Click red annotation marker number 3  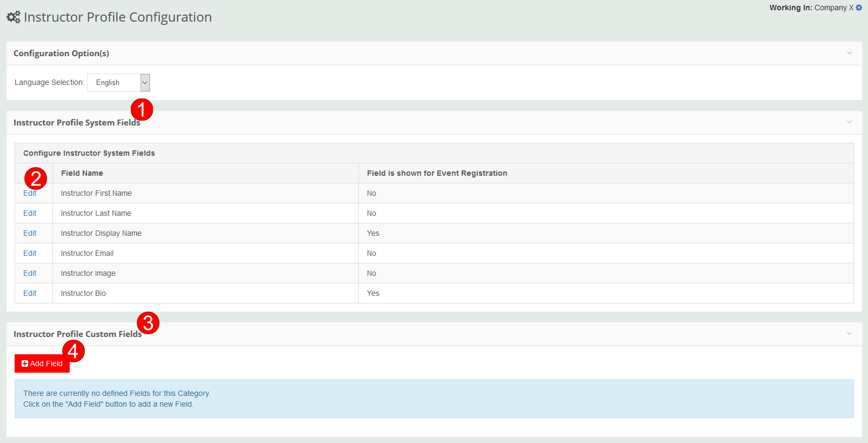pos(148,323)
